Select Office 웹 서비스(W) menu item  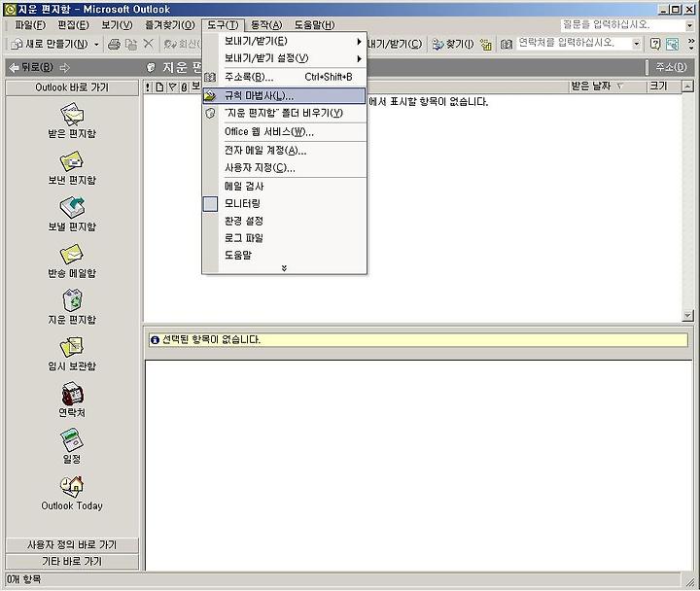point(284,131)
